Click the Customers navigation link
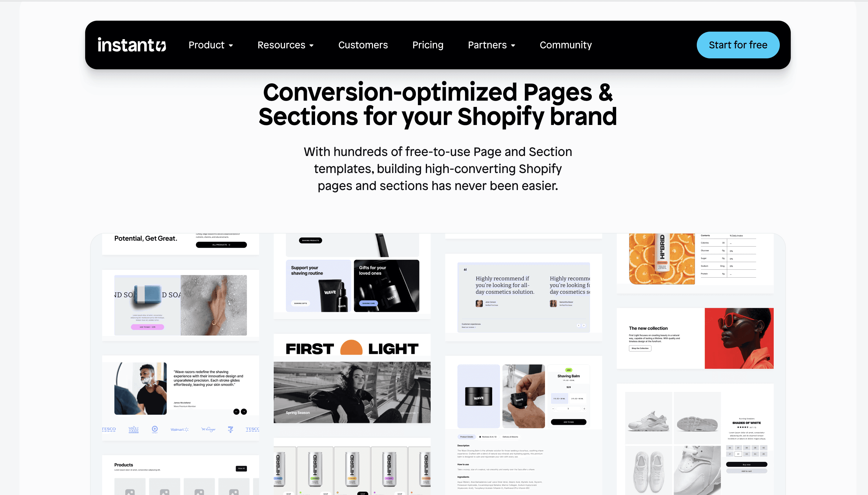 [363, 45]
